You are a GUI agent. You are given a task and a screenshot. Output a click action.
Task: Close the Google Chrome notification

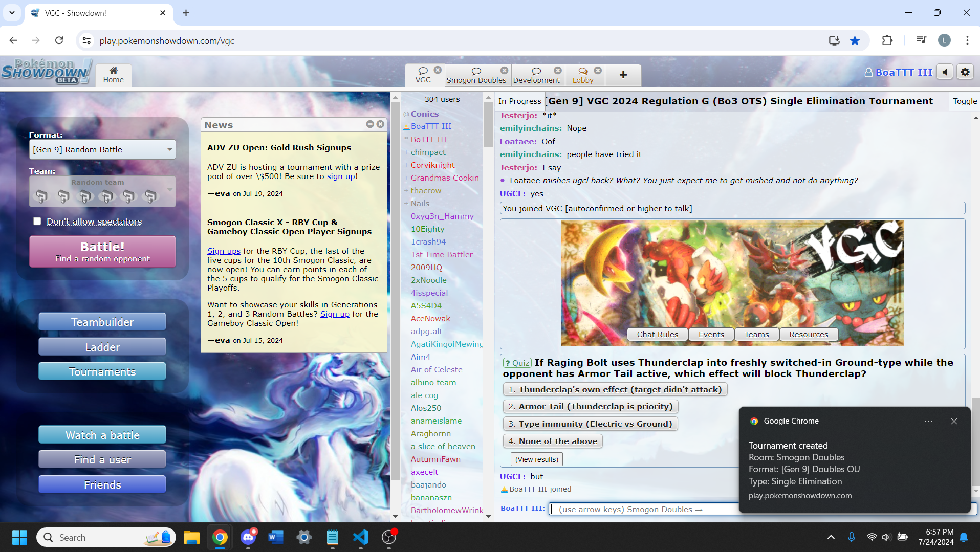coord(954,421)
